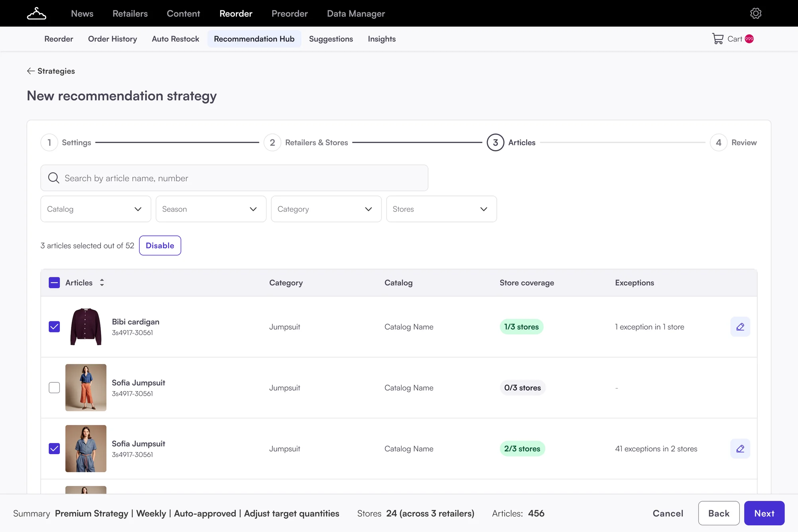Click the Disable button
This screenshot has width=798, height=532.
[160, 245]
